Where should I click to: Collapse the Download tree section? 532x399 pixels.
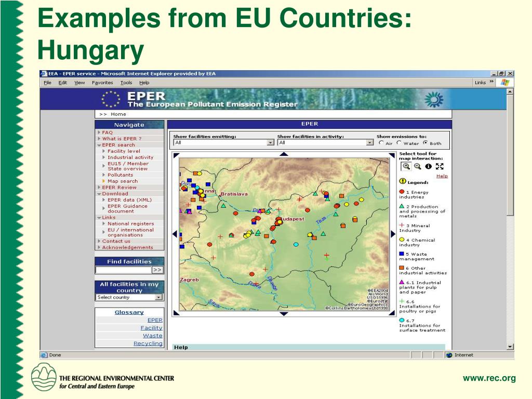coord(99,194)
